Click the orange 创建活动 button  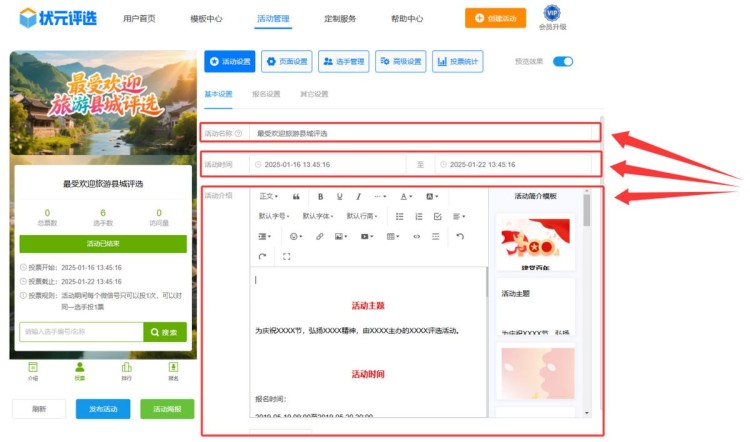coord(495,18)
